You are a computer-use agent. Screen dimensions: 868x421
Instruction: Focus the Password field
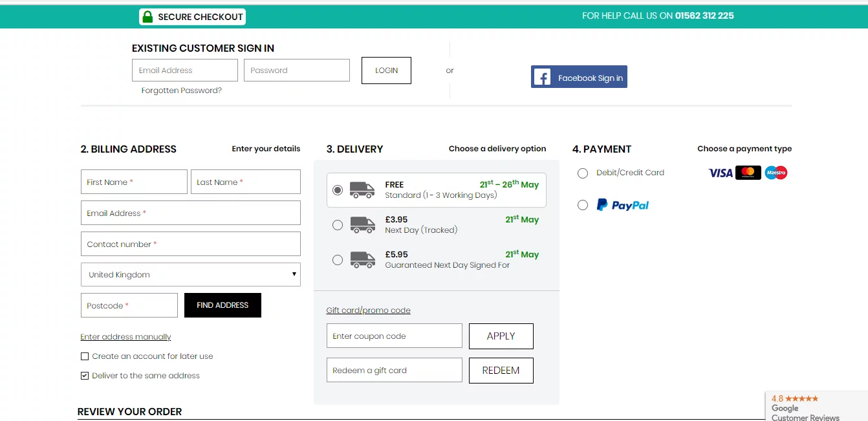297,70
